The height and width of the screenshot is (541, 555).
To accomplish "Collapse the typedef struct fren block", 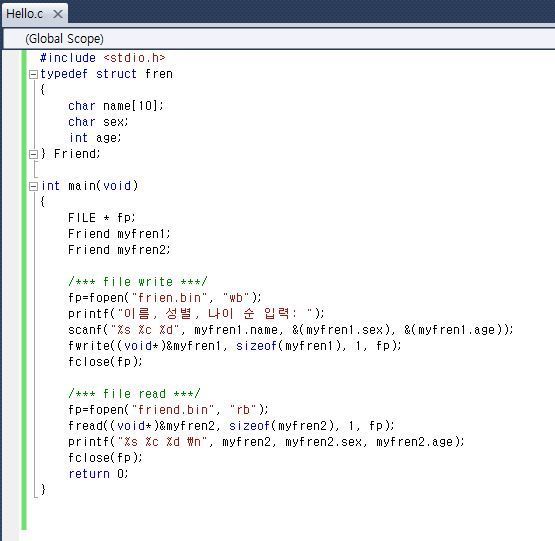I will [x=33, y=74].
